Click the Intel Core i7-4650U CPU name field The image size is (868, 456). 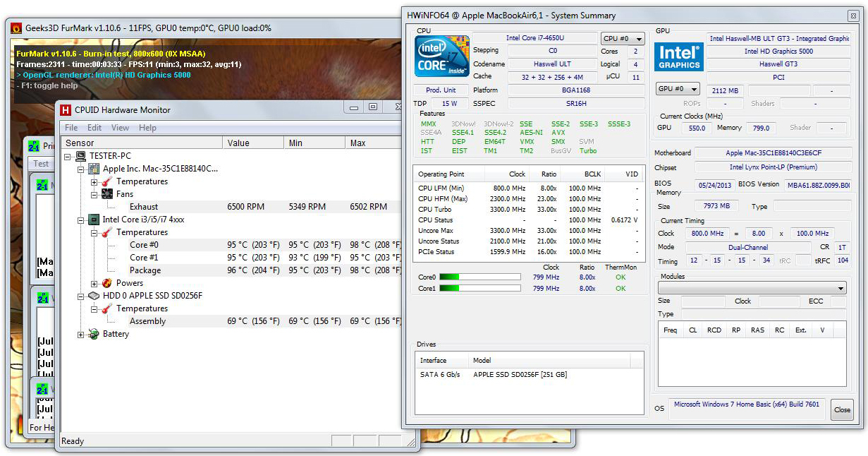click(534, 38)
